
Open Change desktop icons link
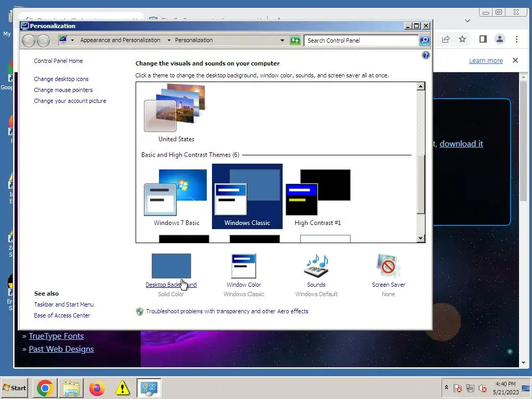(x=61, y=79)
